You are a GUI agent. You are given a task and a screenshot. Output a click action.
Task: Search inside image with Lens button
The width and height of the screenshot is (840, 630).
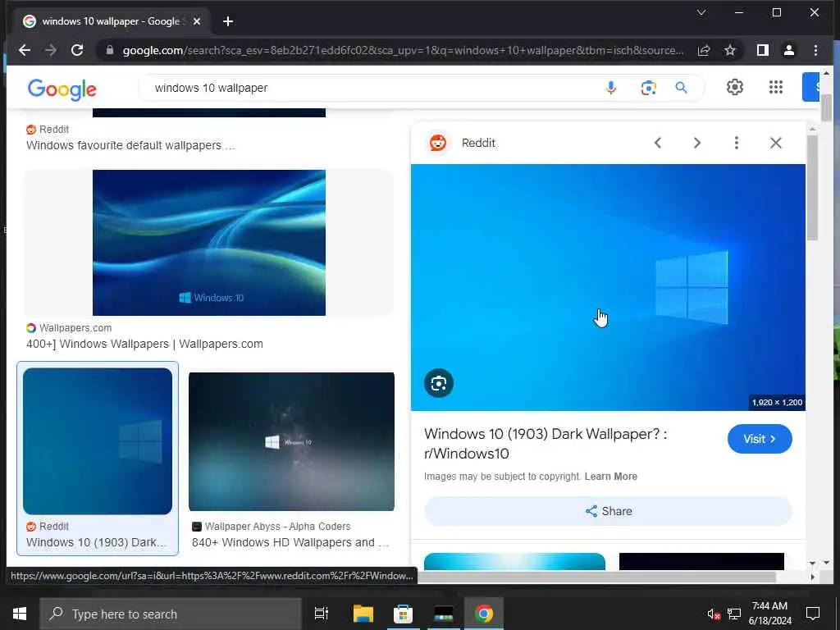[x=439, y=383]
